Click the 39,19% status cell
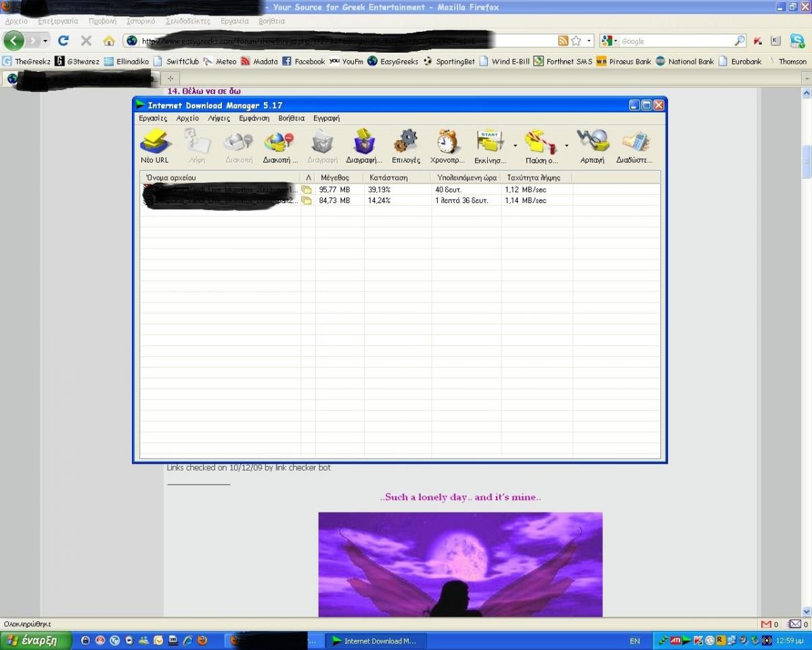This screenshot has width=812, height=650. [379, 190]
